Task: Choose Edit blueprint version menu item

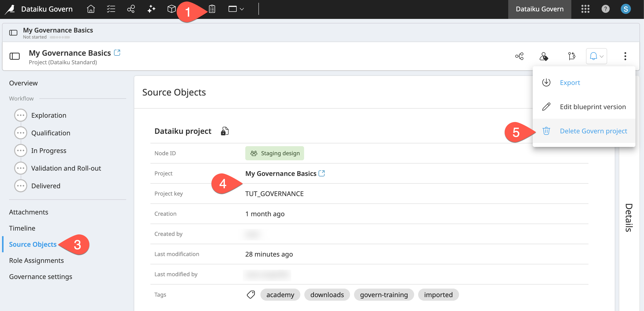Action: 584,107
